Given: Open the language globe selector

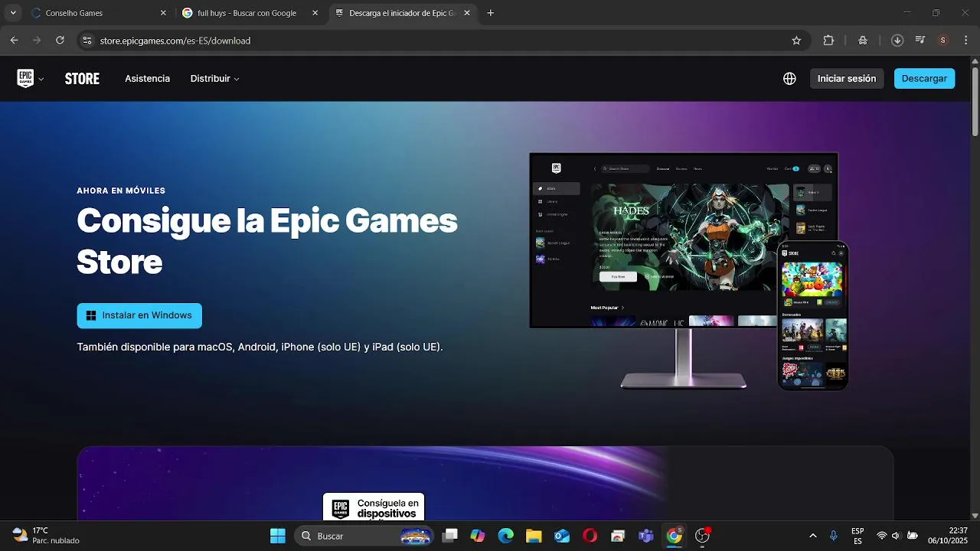Looking at the screenshot, I should (x=789, y=79).
